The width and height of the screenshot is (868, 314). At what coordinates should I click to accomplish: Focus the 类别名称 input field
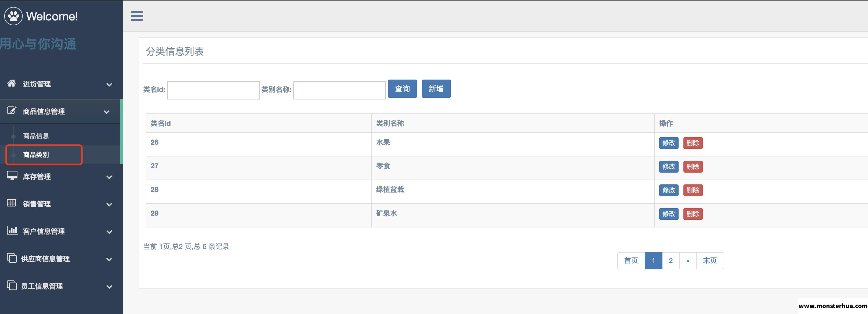(339, 90)
